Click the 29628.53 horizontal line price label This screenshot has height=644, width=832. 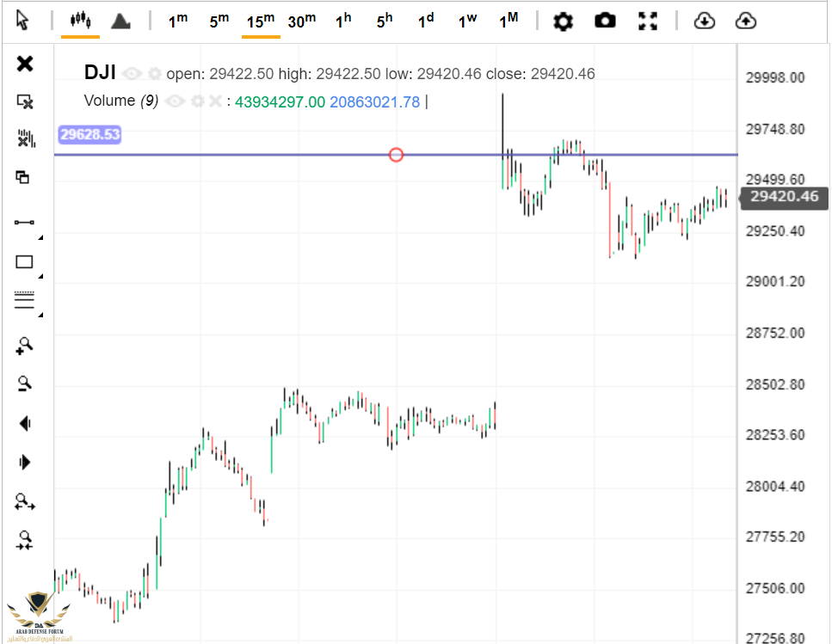(x=89, y=134)
